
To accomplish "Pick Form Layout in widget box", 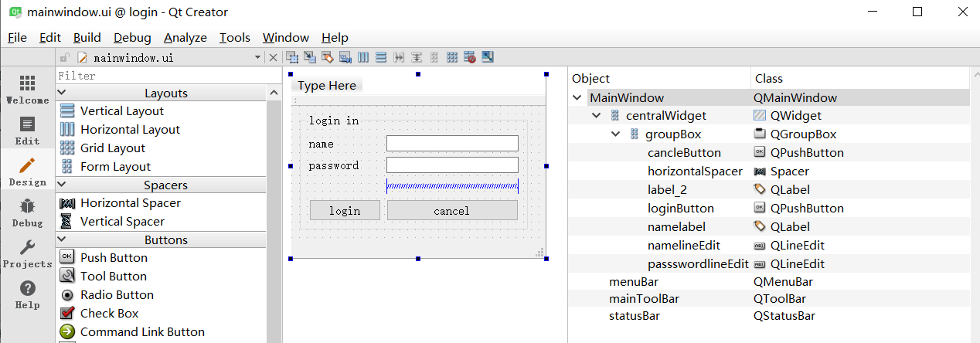I will tap(115, 167).
